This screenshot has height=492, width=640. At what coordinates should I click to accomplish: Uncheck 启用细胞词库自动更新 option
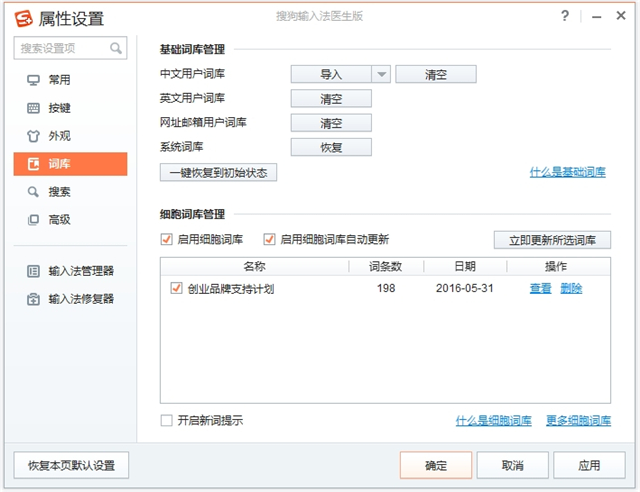coord(269,239)
